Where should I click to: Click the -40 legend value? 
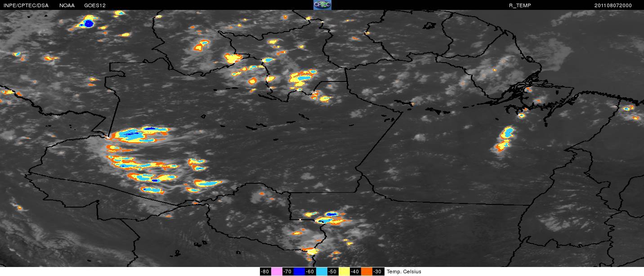(x=355, y=271)
